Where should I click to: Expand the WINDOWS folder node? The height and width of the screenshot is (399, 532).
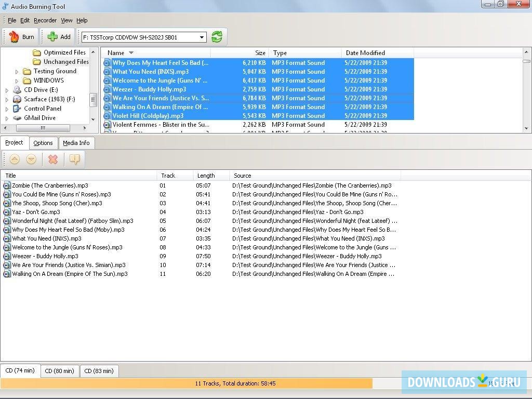tap(17, 81)
